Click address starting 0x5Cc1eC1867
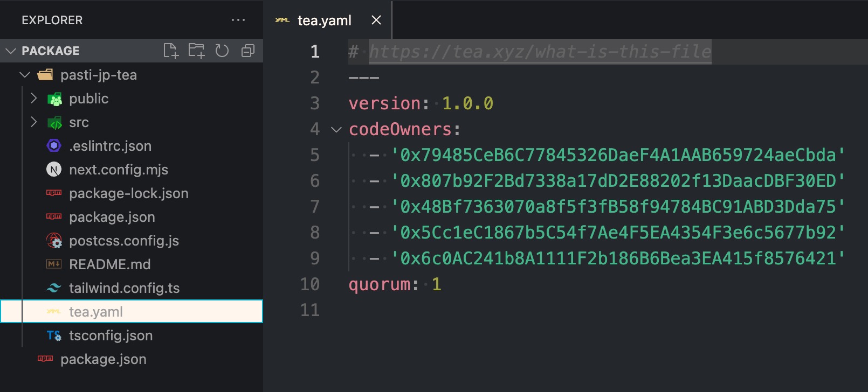Image resolution: width=868 pixels, height=392 pixels. coord(618,233)
